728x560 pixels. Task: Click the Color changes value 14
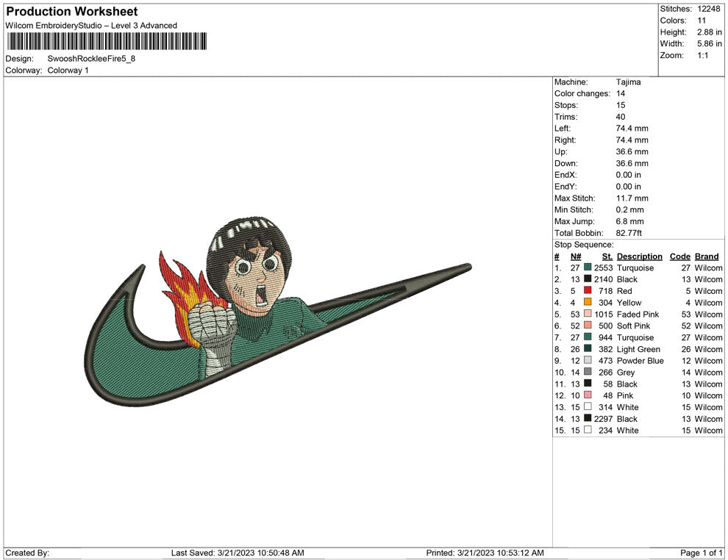click(x=621, y=94)
